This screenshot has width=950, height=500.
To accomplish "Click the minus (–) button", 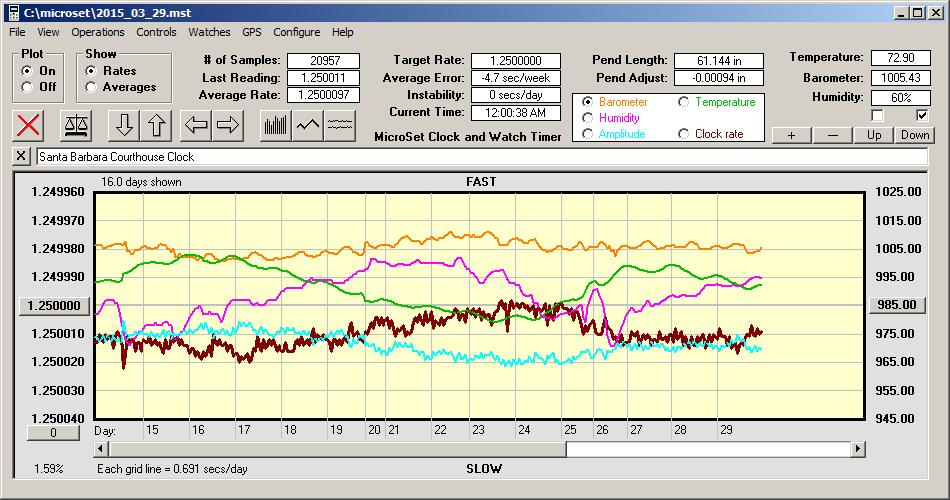I will pyautogui.click(x=832, y=135).
